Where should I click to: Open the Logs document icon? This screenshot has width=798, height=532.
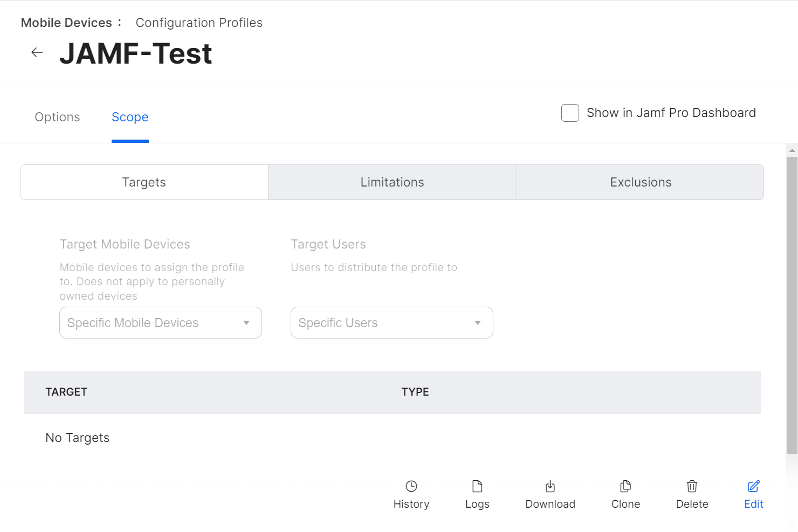click(477, 487)
